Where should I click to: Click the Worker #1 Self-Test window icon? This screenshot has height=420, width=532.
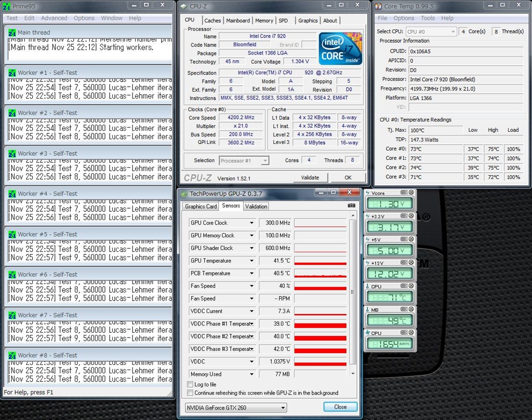point(12,73)
